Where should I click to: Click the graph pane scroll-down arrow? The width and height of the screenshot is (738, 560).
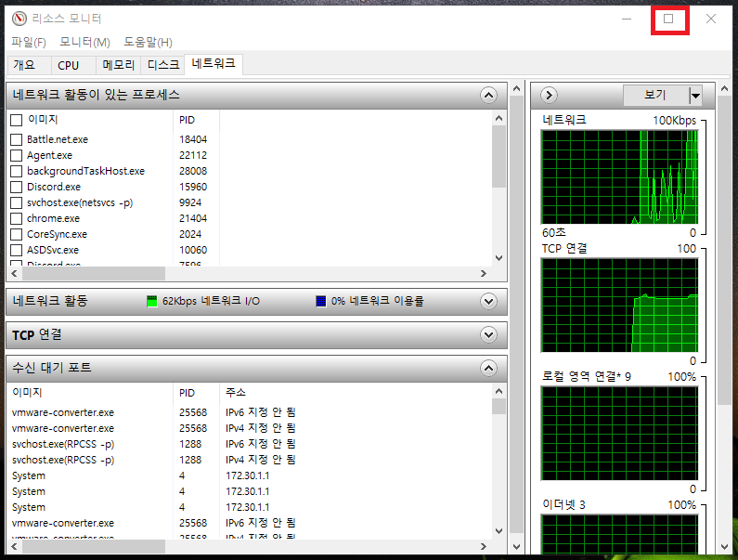click(724, 547)
